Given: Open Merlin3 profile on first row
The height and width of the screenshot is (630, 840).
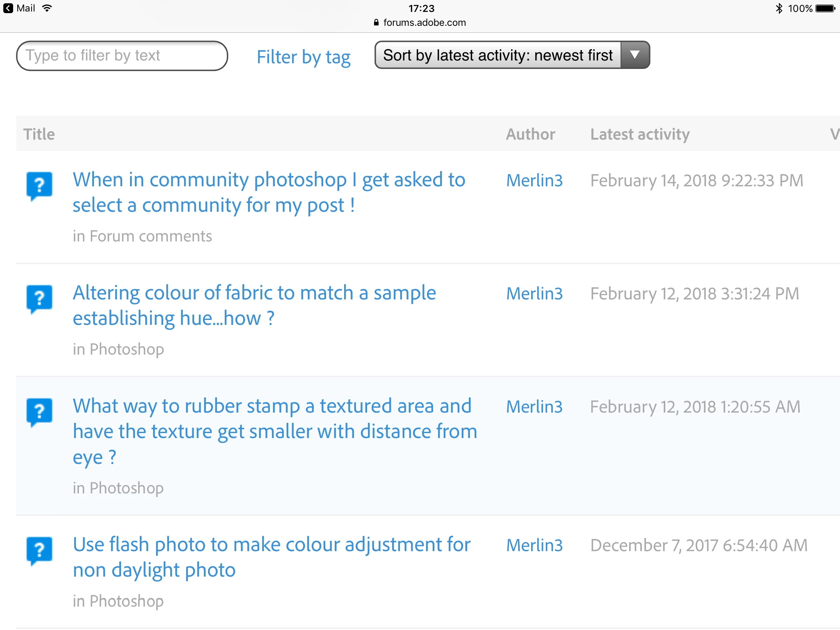Looking at the screenshot, I should (534, 180).
